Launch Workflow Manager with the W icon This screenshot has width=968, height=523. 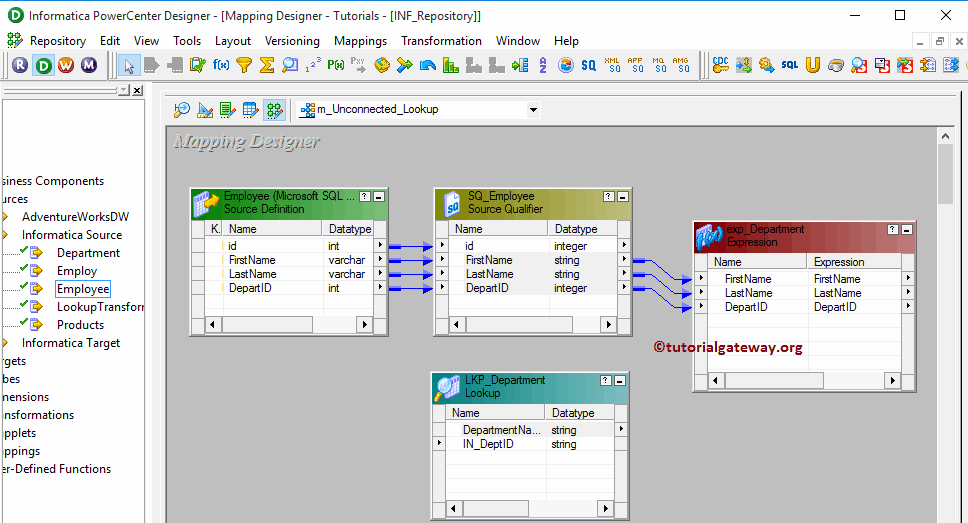click(x=66, y=65)
